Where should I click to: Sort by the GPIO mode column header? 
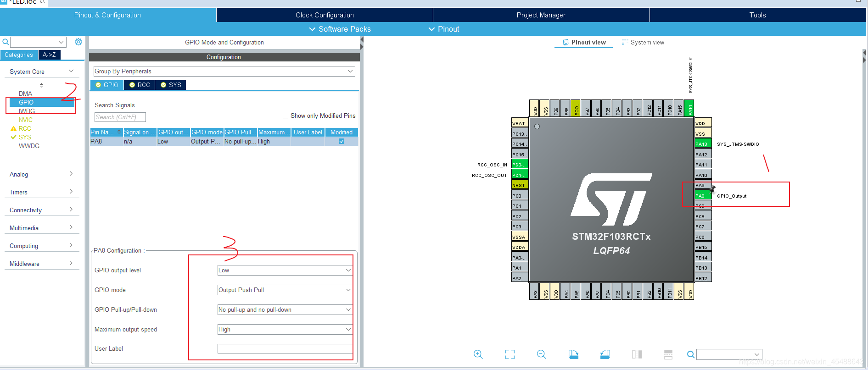(207, 132)
